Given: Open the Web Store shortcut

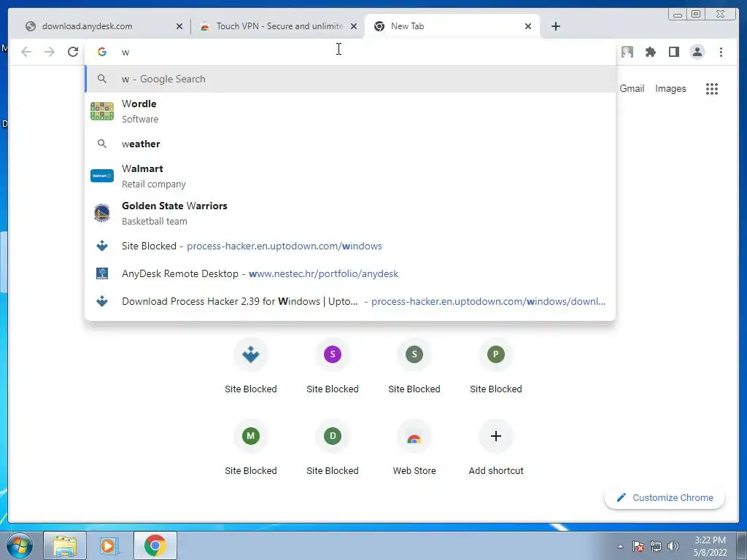Looking at the screenshot, I should [414, 448].
